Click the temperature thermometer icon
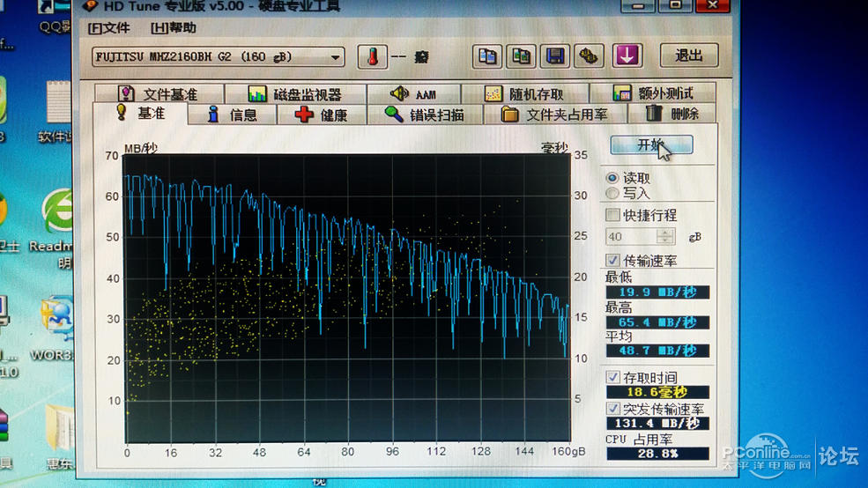868x488 pixels. click(x=372, y=56)
